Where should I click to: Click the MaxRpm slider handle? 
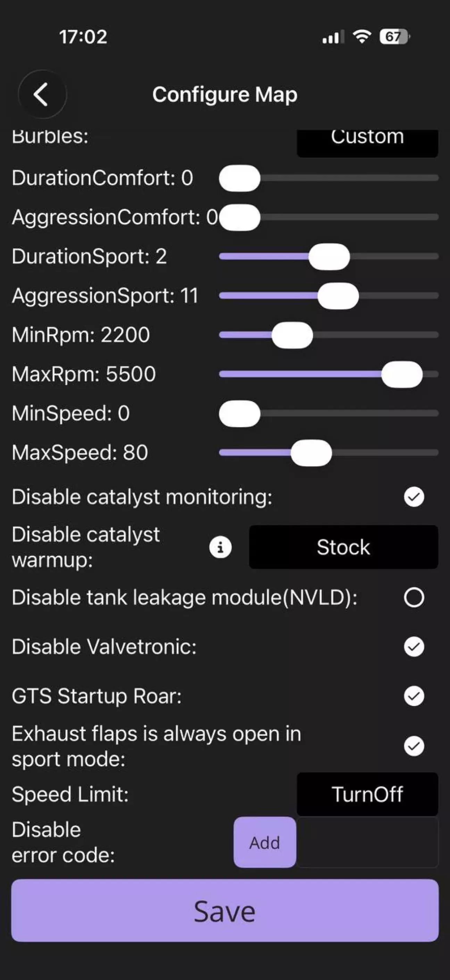click(402, 374)
